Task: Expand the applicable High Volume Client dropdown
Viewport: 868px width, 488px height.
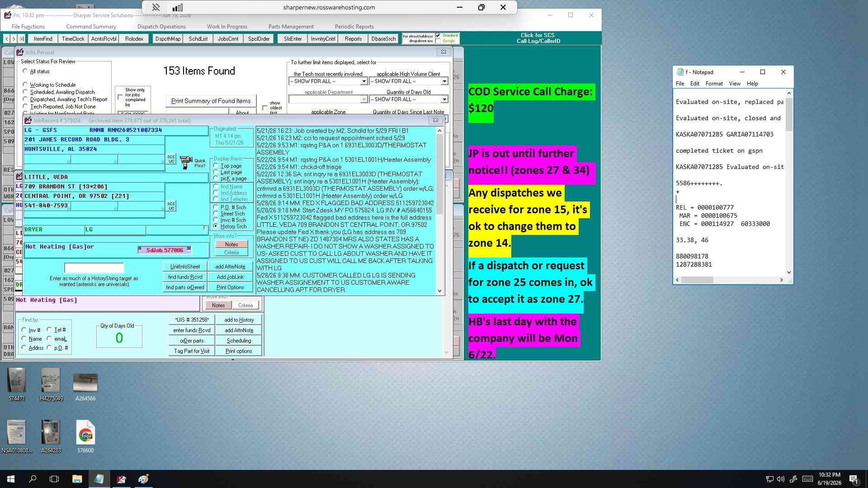Action: (444, 81)
